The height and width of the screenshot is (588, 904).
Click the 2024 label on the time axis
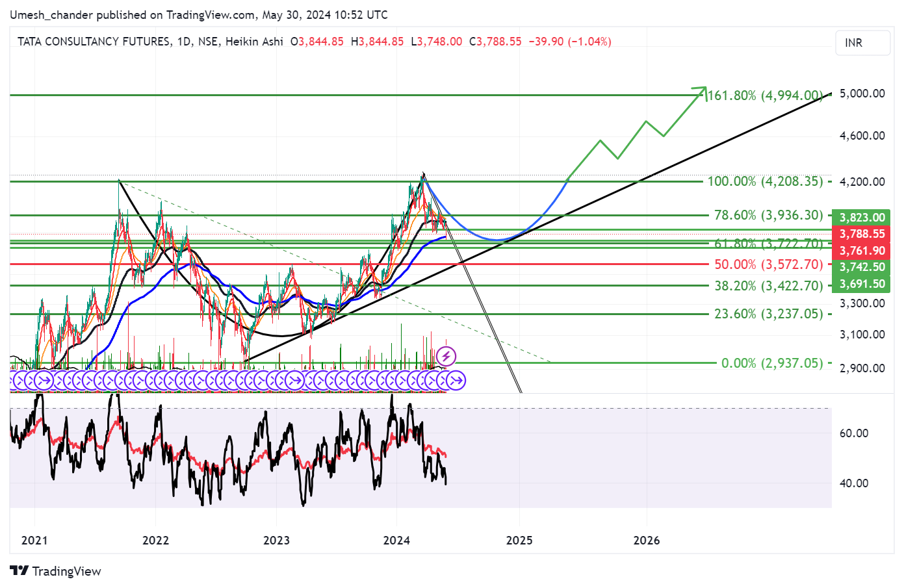[396, 541]
